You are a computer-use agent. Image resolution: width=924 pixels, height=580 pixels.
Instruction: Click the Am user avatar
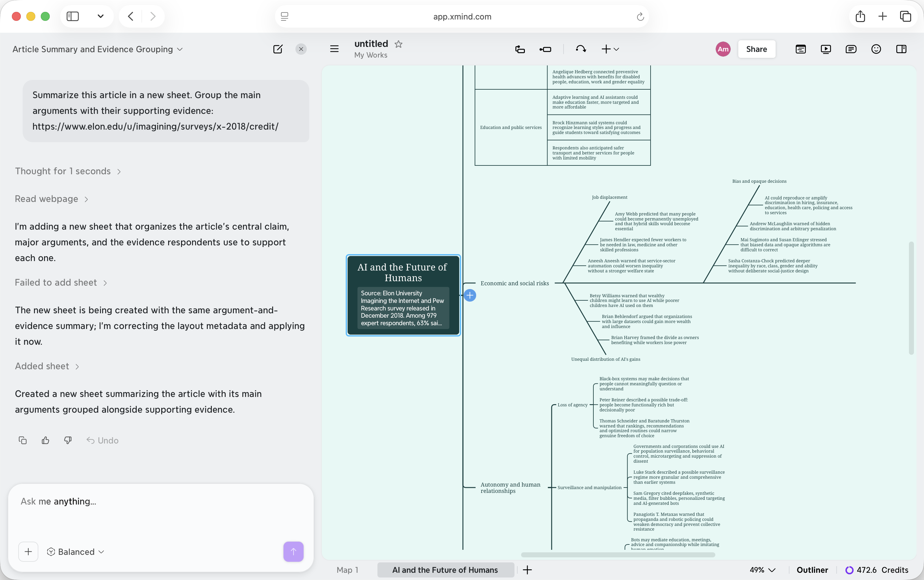click(x=723, y=49)
